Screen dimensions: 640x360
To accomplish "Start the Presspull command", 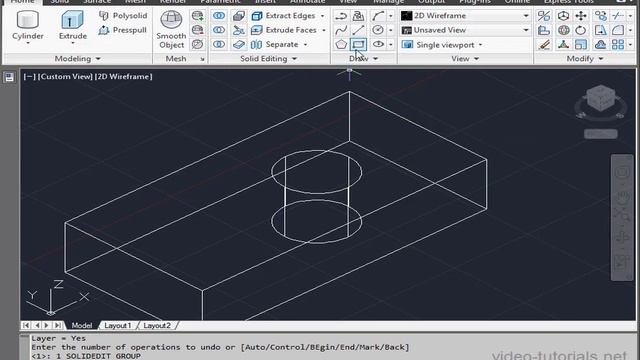I will point(122,30).
